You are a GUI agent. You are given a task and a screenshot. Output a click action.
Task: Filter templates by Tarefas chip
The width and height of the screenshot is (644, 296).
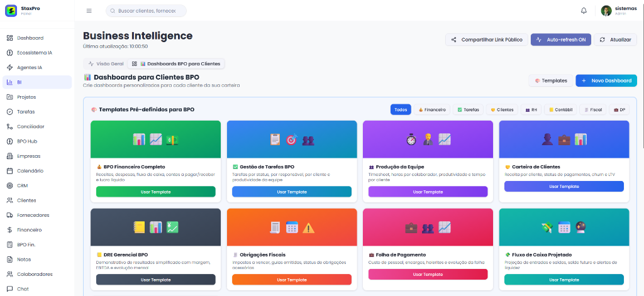click(468, 109)
